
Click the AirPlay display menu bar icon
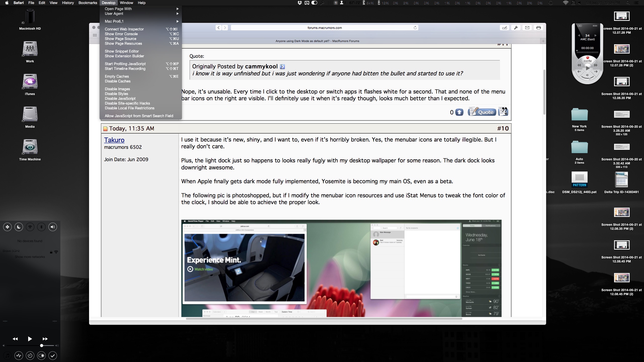[x=307, y=3]
